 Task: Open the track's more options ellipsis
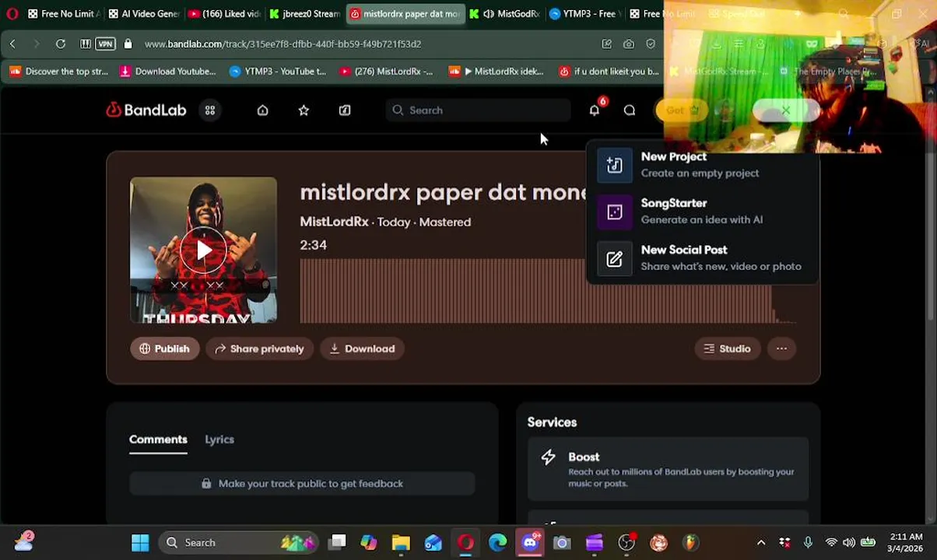[781, 348]
